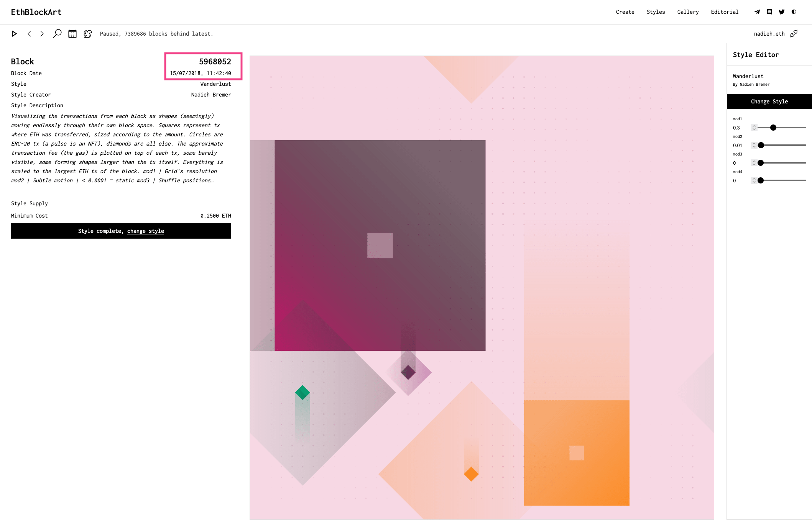Go to EthBlockArt home logo

tap(36, 12)
